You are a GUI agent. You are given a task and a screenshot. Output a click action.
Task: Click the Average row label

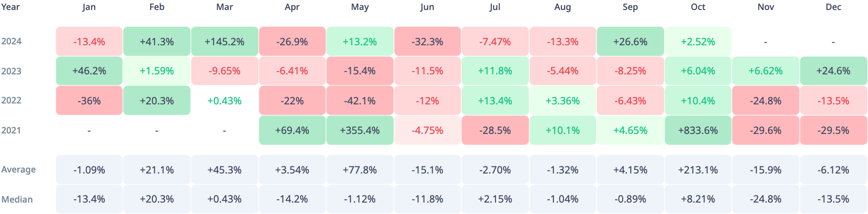click(x=19, y=170)
